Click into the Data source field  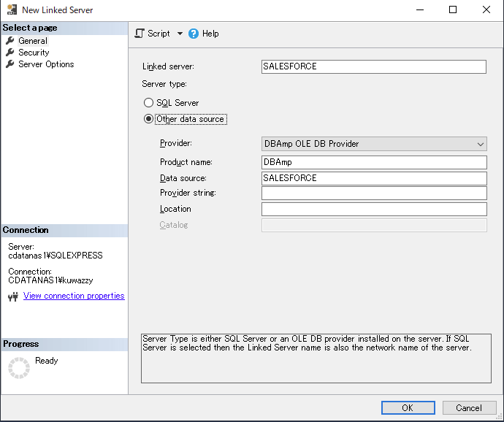coord(374,178)
